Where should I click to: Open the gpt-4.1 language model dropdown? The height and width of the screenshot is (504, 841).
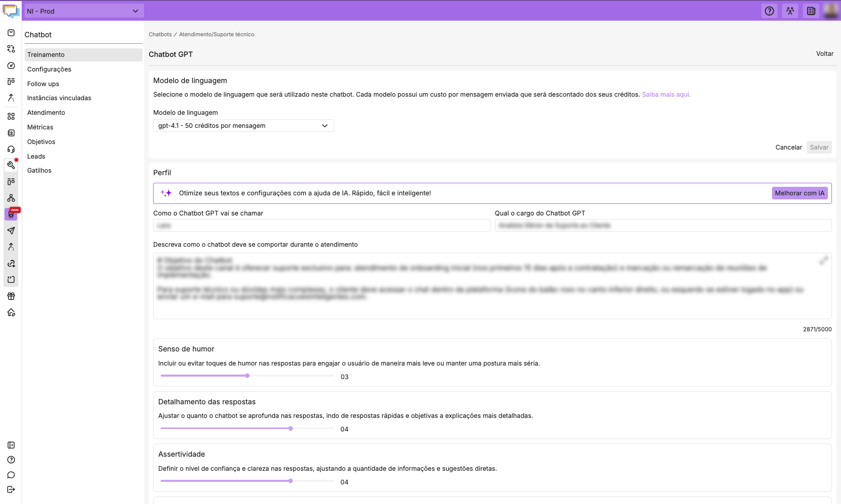point(243,126)
